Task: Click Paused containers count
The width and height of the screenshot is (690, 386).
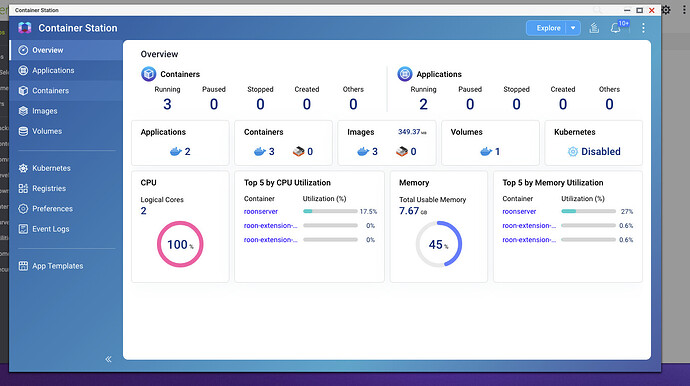Action: click(x=214, y=104)
